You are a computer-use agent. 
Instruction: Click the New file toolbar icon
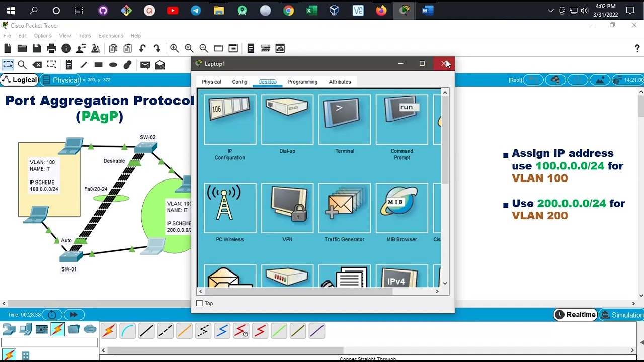click(x=8, y=48)
